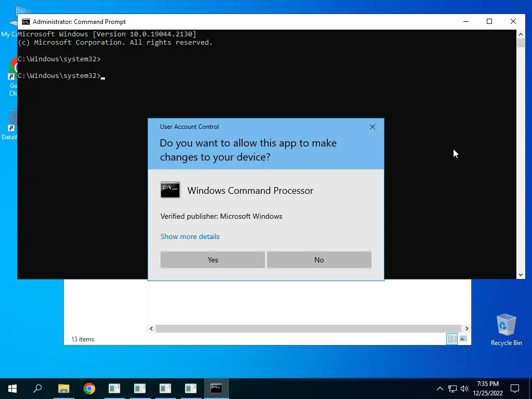532x399 pixels.
Task: Open the Show more details link
Action: [x=190, y=236]
